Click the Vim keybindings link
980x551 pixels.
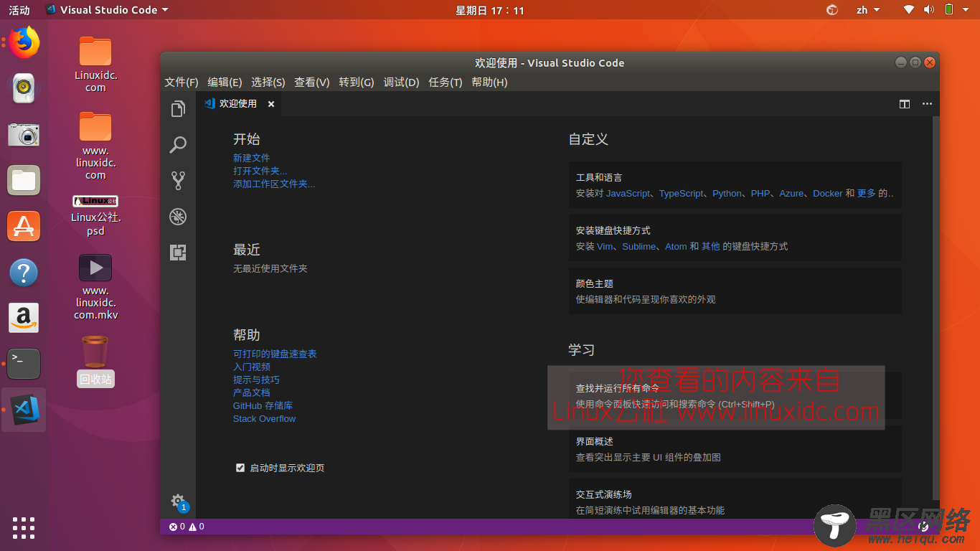(x=605, y=247)
